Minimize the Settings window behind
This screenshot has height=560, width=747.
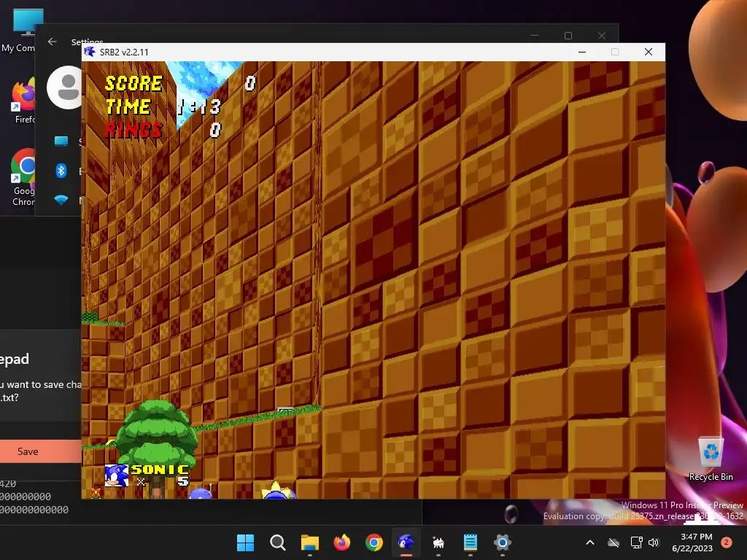point(535,36)
